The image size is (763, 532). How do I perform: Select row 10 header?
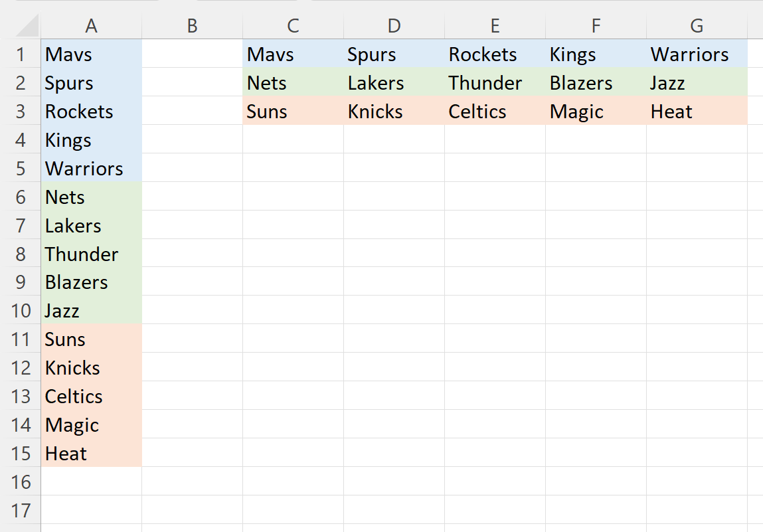click(21, 310)
